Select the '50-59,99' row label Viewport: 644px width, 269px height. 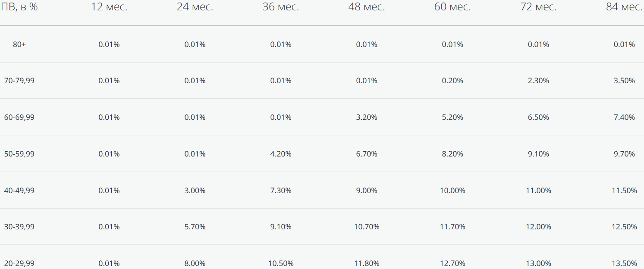[x=19, y=154]
